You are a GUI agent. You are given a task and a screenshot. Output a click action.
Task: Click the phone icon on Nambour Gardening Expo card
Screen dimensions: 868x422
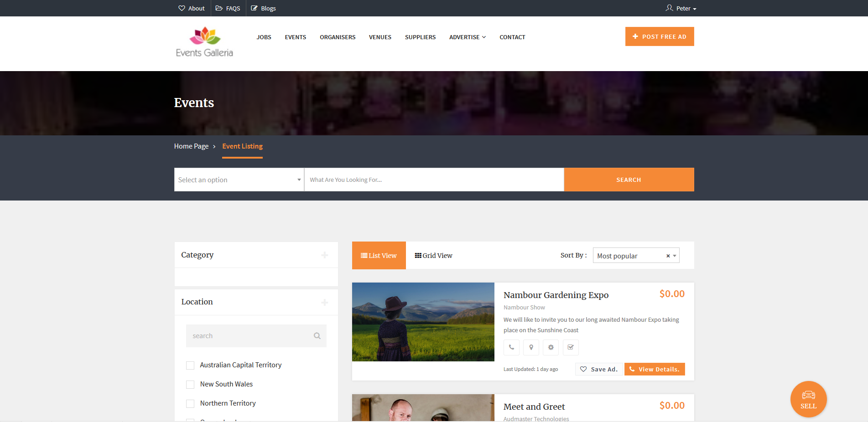point(511,347)
